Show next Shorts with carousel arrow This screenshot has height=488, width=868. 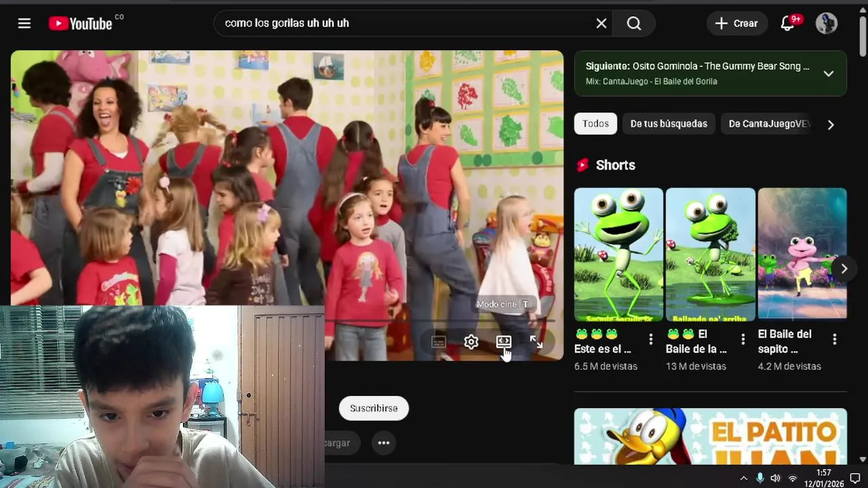[844, 269]
